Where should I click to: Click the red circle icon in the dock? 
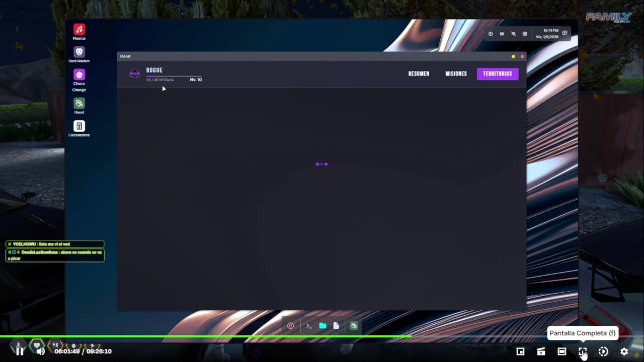coord(290,326)
